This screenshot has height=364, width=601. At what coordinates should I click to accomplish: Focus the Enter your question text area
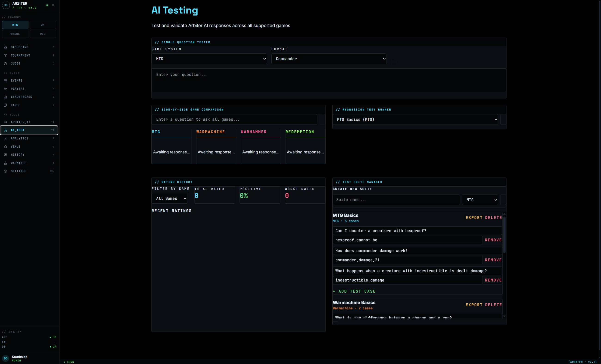pyautogui.click(x=329, y=80)
